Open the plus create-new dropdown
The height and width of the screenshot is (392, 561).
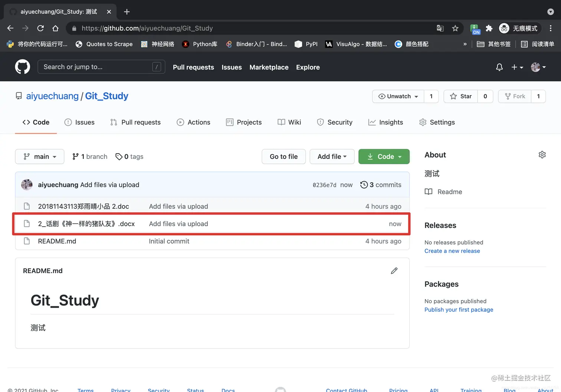517,67
